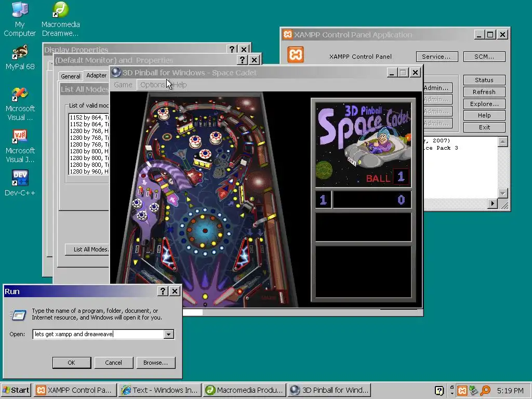
Task: Open the Dev-C++ desktop shortcut
Action: tap(20, 182)
